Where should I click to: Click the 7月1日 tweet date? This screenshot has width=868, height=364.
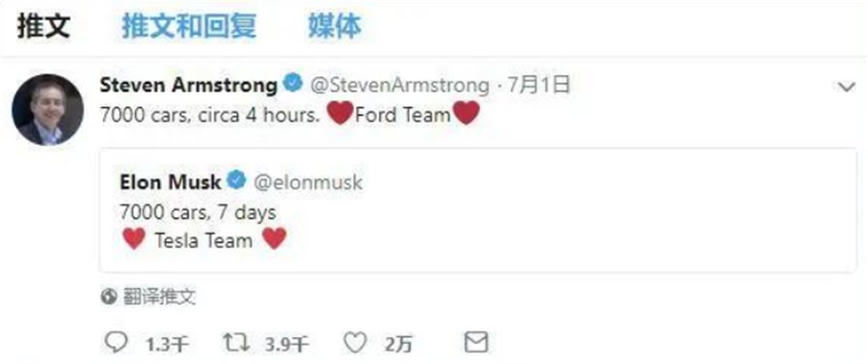539,85
